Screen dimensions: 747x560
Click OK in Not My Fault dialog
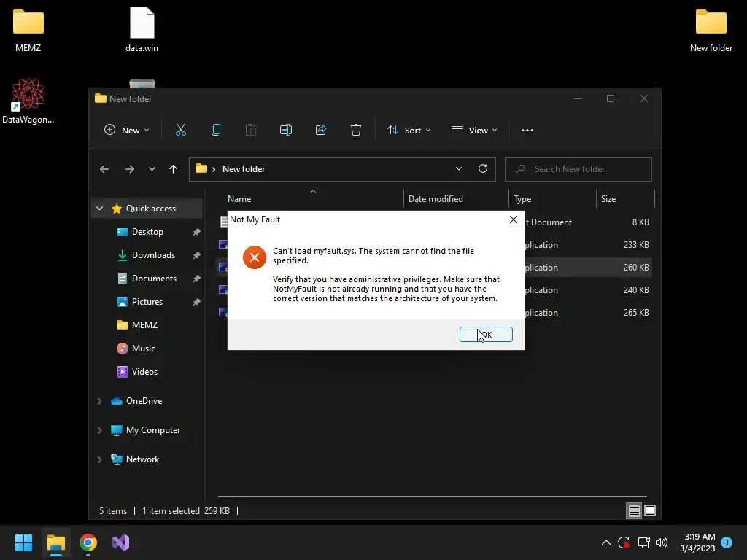485,334
